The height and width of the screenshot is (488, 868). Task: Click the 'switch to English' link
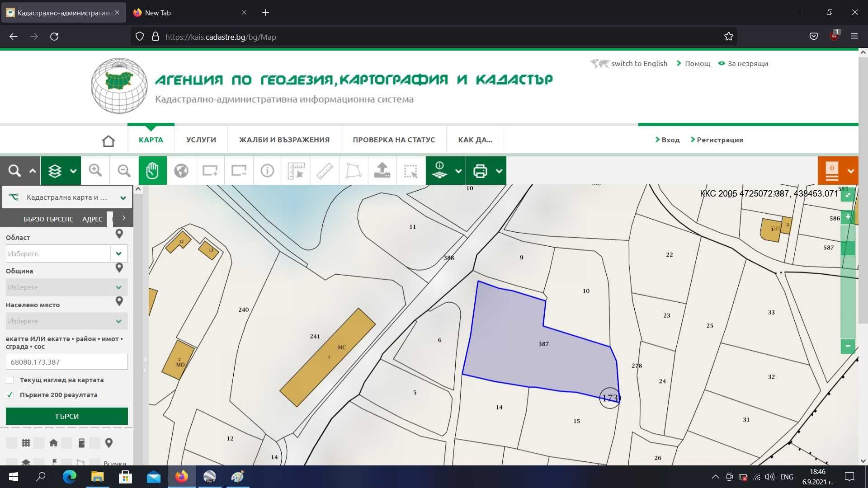639,63
